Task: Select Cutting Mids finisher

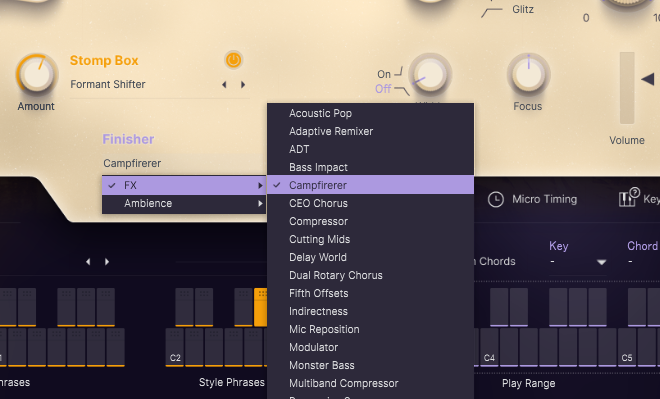Action: [370, 239]
